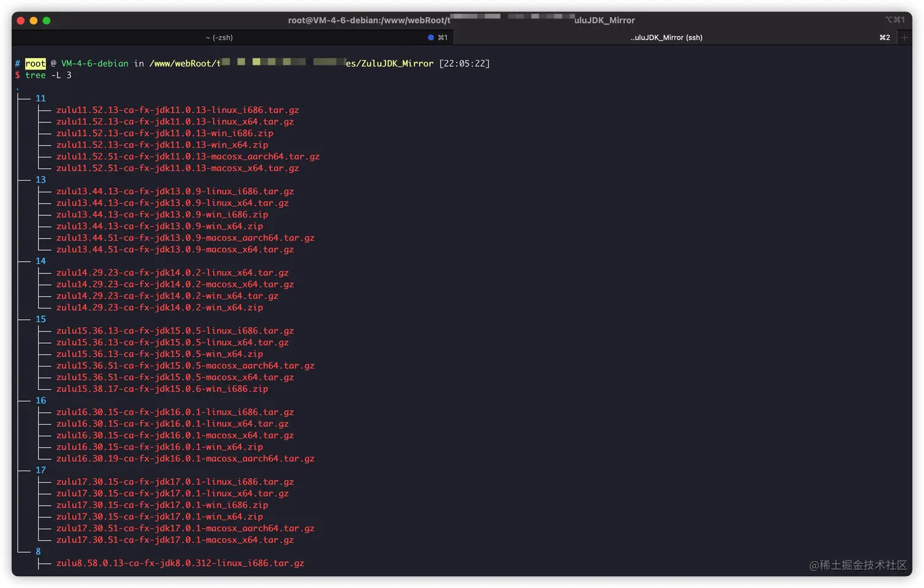Click zulu16.30.15 jdk16.0.1-linux_x64.tar.gz
This screenshot has width=924, height=588.
[172, 424]
